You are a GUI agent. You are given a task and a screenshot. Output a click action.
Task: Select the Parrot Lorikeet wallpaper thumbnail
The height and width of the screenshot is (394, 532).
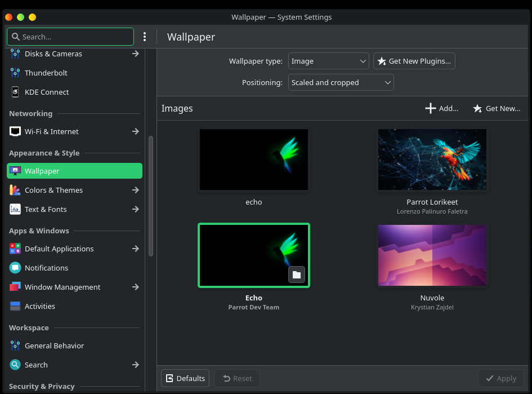click(x=432, y=160)
